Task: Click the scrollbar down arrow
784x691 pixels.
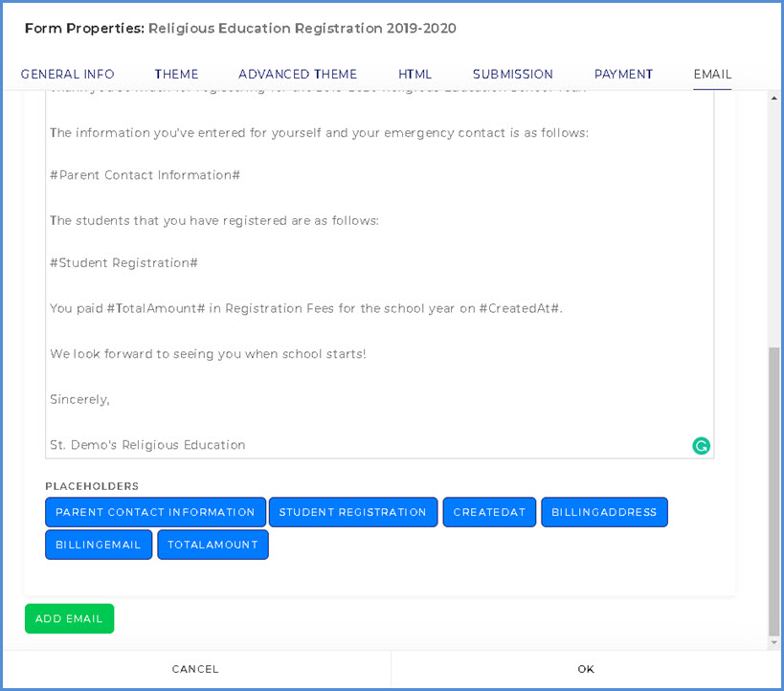Action: (773, 643)
